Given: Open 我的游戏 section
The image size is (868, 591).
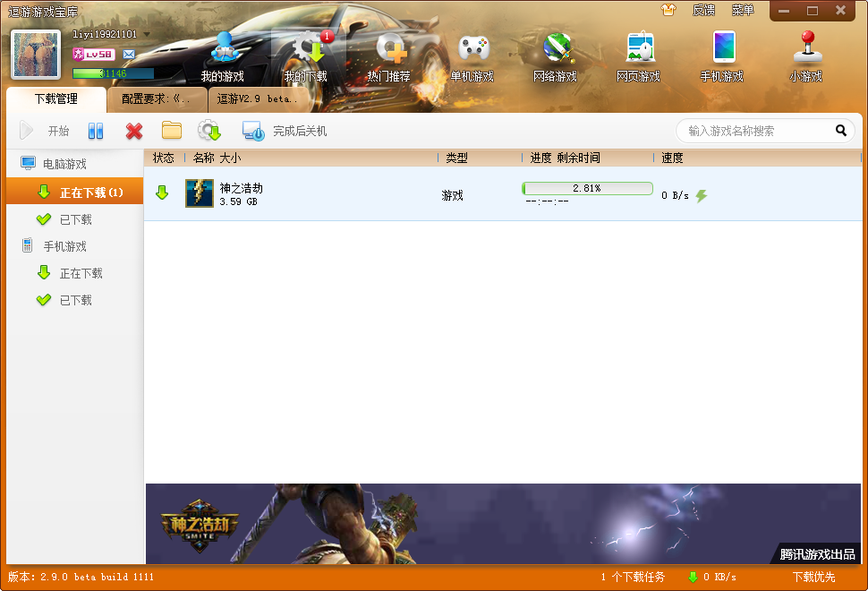Looking at the screenshot, I should pyautogui.click(x=223, y=56).
